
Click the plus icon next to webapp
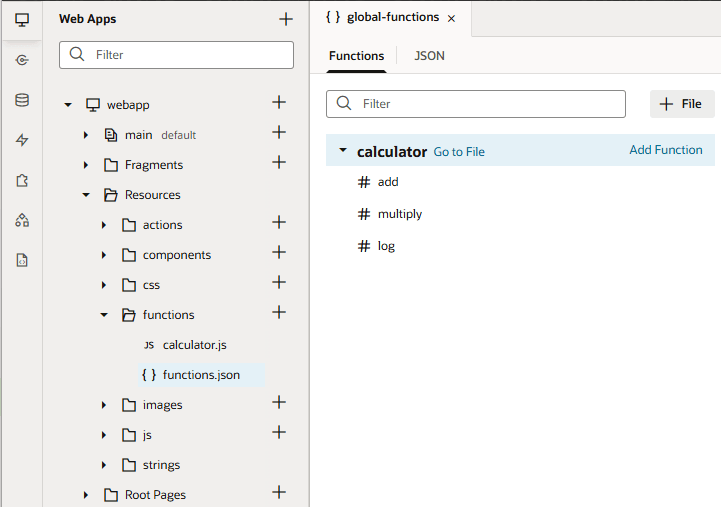[x=279, y=103]
